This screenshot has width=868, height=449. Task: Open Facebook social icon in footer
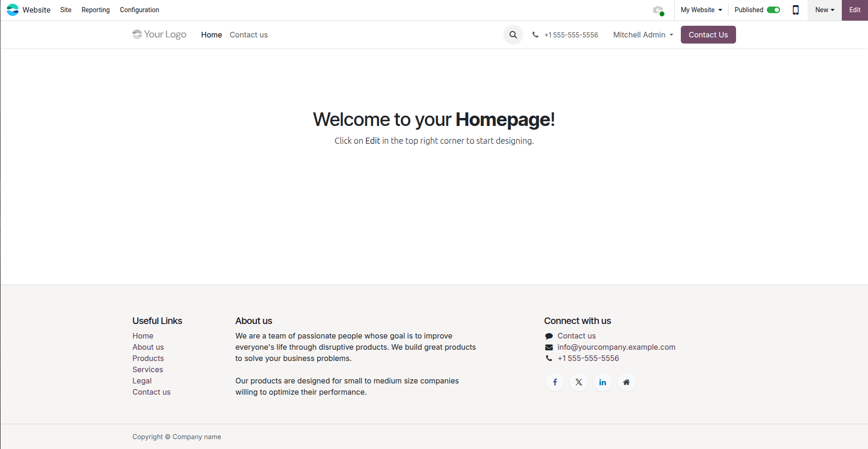555,382
